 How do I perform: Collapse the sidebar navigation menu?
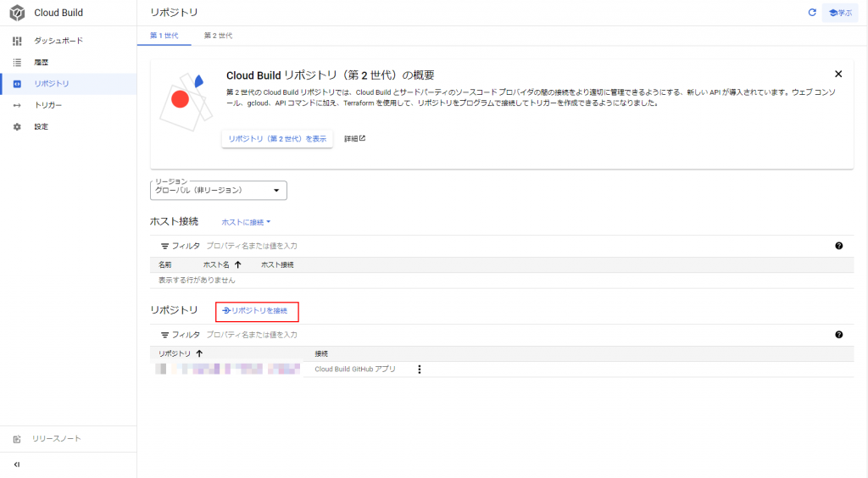pos(17,464)
